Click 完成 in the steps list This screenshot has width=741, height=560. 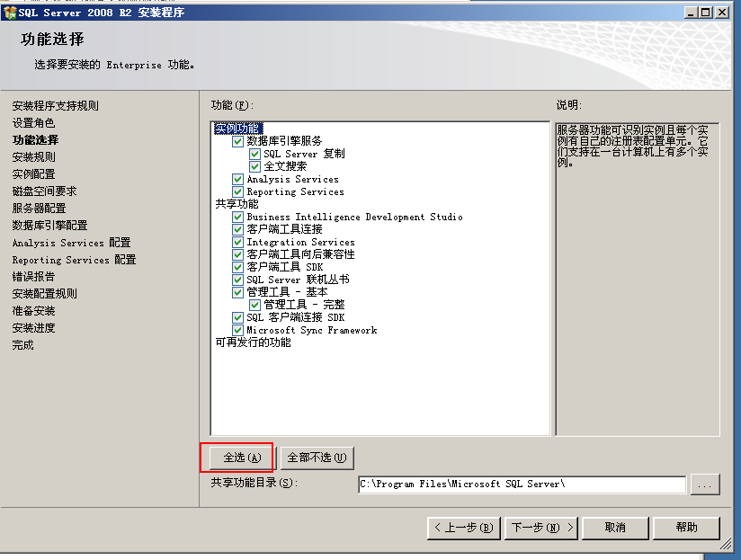coord(22,345)
